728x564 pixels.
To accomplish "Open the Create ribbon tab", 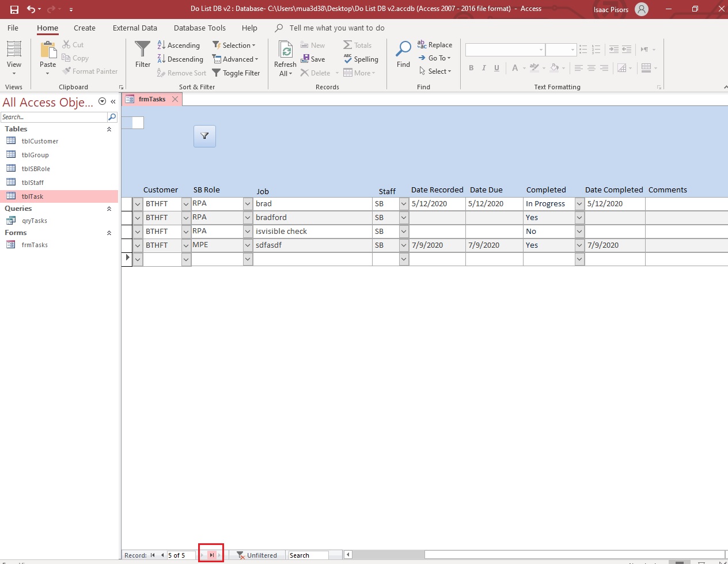I will click(x=84, y=28).
